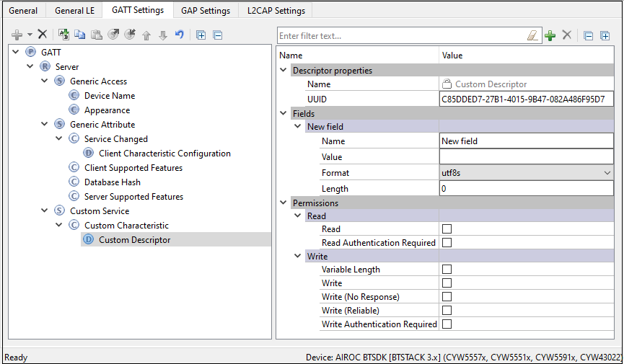This screenshot has width=624, height=364.
Task: Click the green add field plus icon
Action: tap(550, 35)
